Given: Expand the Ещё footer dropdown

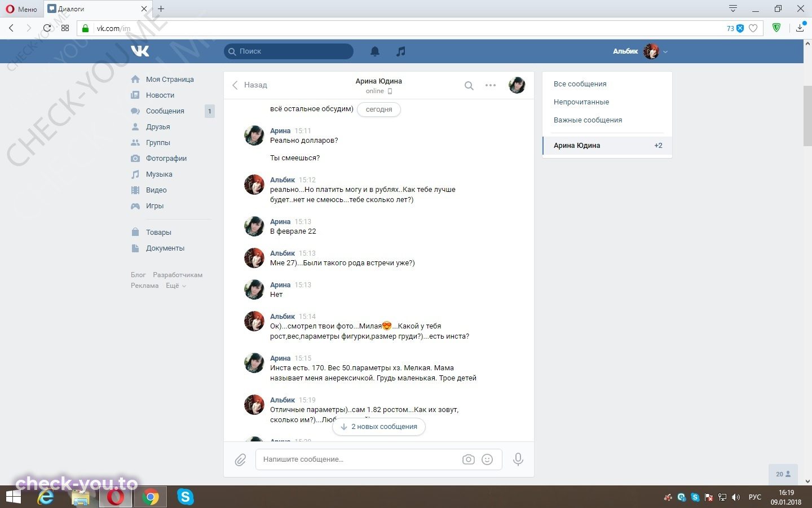Looking at the screenshot, I should tap(175, 286).
